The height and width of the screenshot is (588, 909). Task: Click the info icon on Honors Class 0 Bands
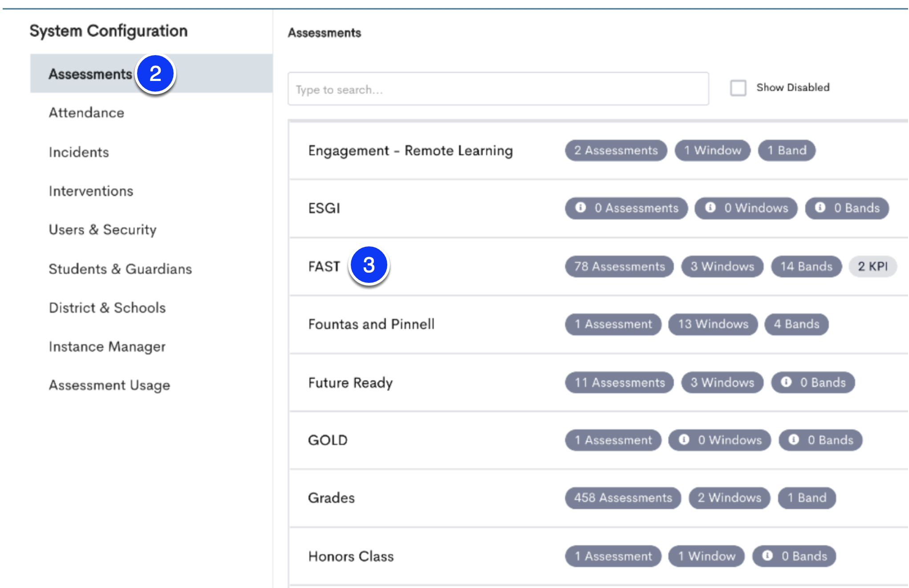click(x=767, y=556)
